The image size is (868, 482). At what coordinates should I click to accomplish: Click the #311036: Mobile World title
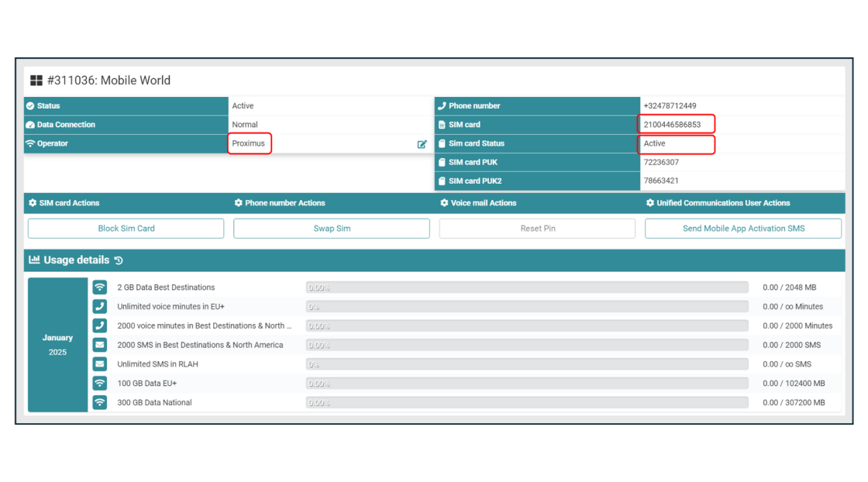point(109,81)
